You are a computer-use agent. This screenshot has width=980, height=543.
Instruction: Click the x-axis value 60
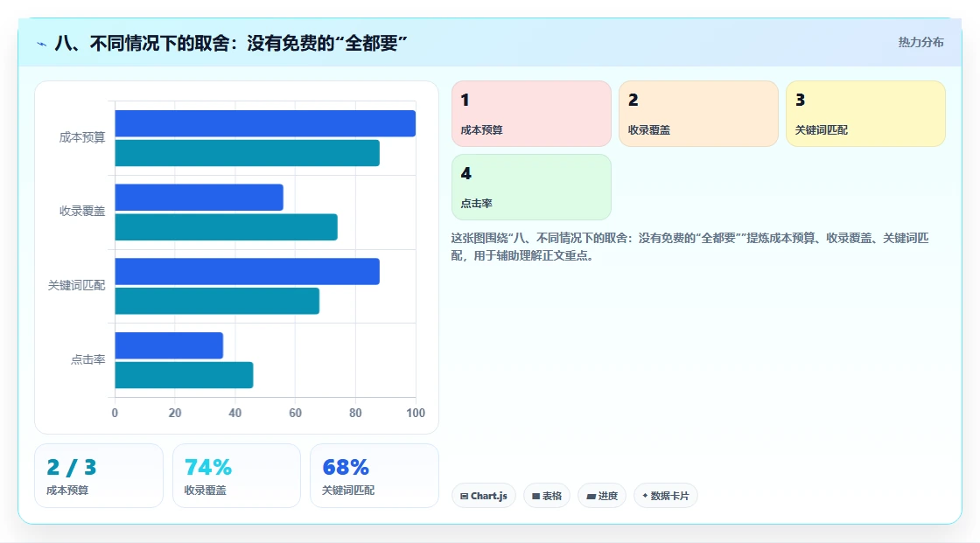(295, 413)
